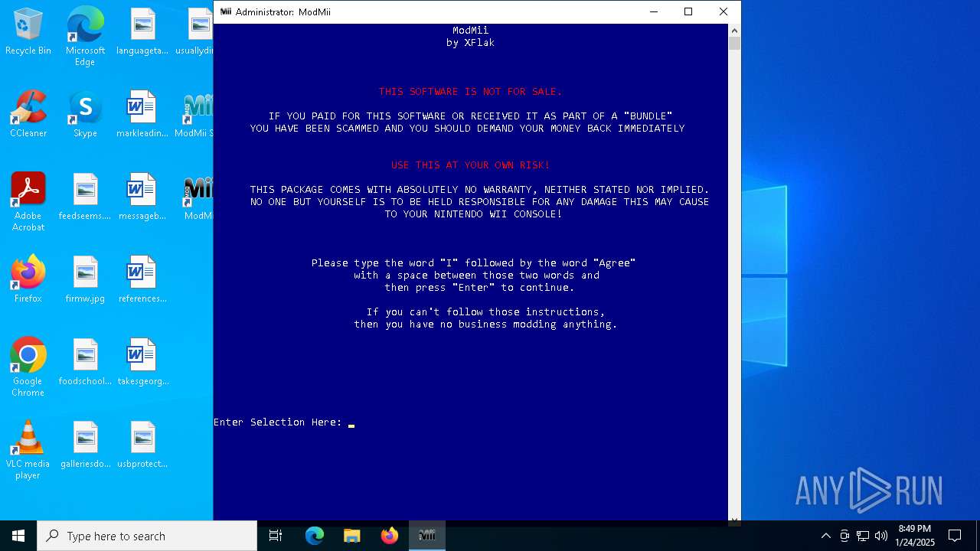This screenshot has width=980, height=551.
Task: Launch Adobe Acrobat desktop shortcut
Action: [28, 201]
